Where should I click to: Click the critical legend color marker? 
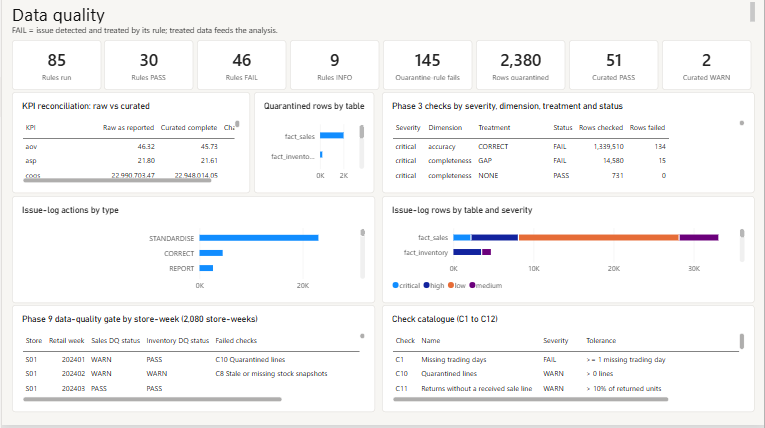coord(395,285)
